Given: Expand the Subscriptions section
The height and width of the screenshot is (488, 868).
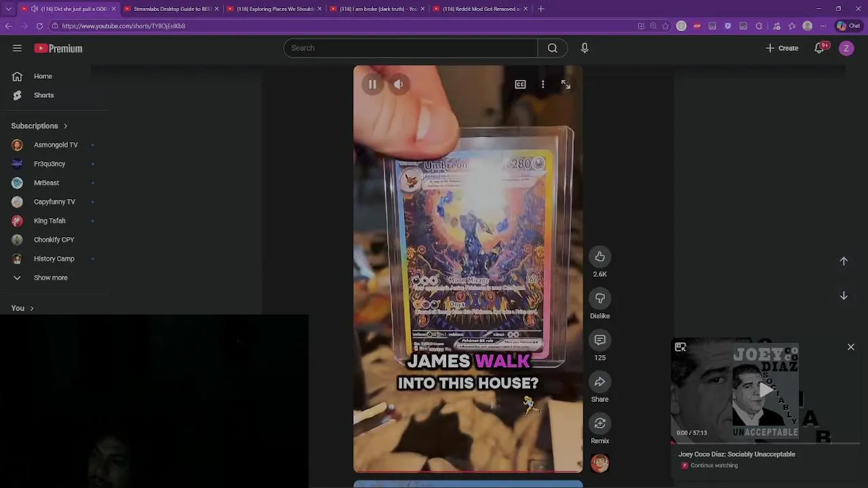Looking at the screenshot, I should coord(39,126).
